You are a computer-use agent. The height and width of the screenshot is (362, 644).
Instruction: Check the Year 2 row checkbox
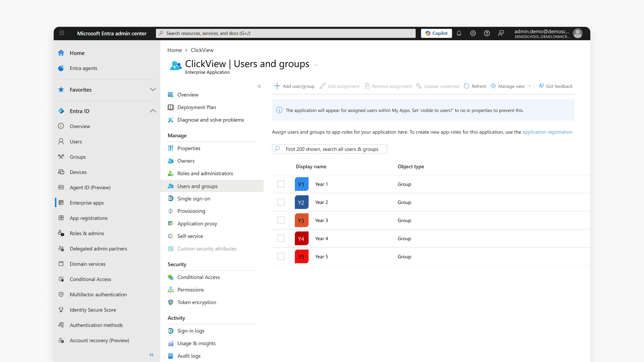[x=281, y=202]
